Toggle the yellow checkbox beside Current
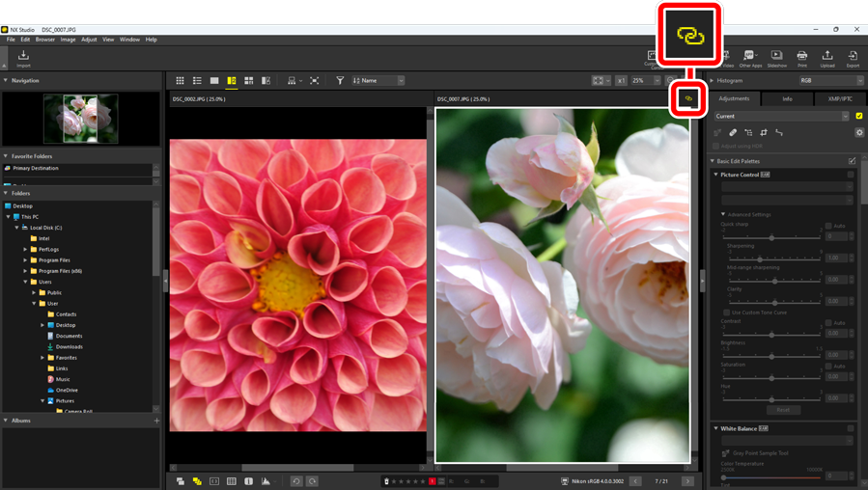Viewport: 868px width, 490px height. pos(858,116)
